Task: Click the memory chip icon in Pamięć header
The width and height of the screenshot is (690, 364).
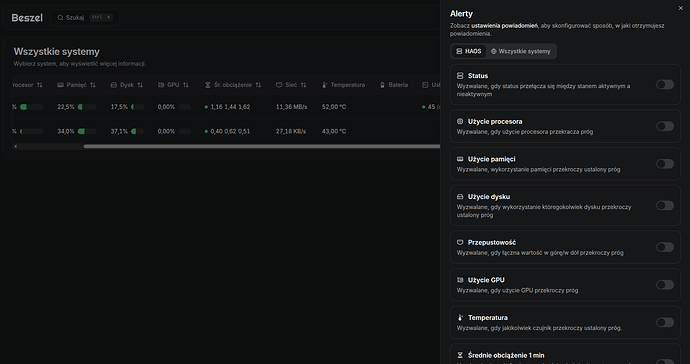Action: (x=60, y=85)
